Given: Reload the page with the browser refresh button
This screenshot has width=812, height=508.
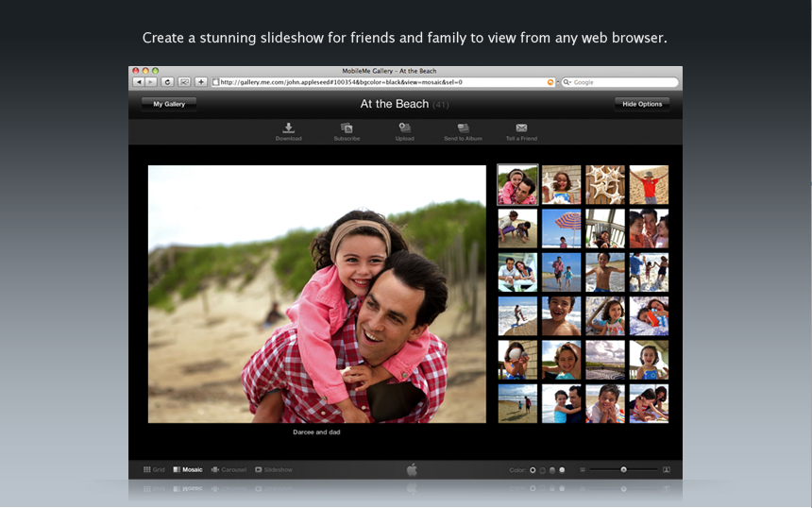Looking at the screenshot, I should 167,82.
